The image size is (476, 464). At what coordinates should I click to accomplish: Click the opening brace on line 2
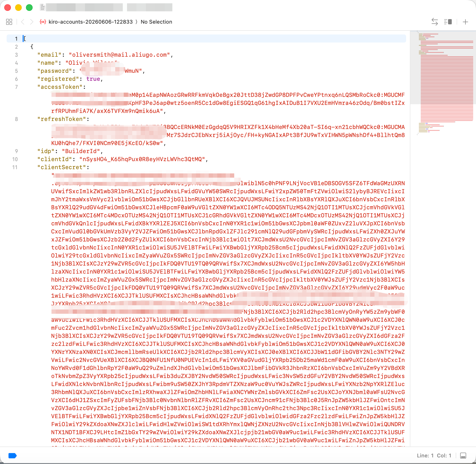32,47
